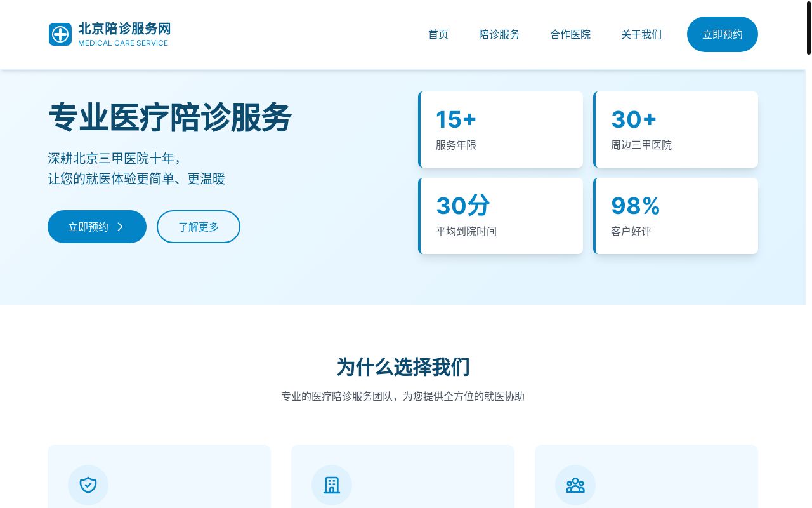
Task: Open the 关于我们 page
Action: [641, 34]
